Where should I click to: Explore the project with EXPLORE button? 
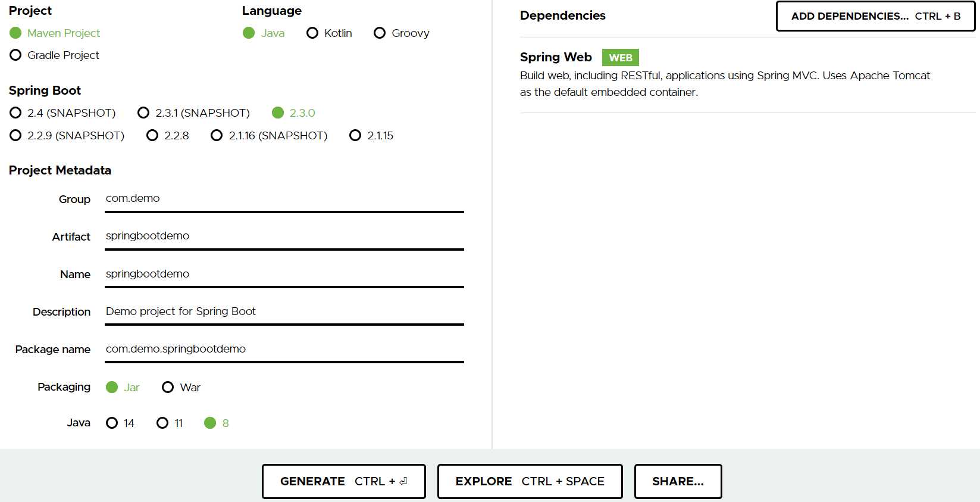(530, 481)
